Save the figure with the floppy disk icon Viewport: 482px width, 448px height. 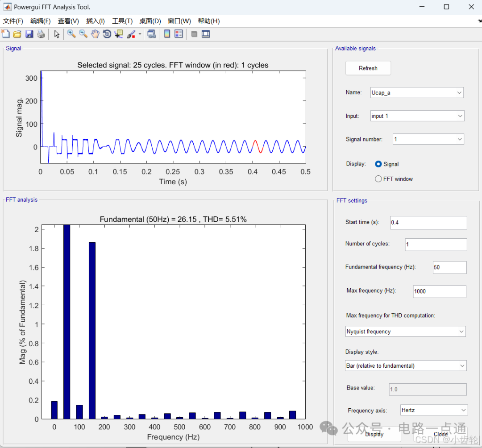pos(29,34)
